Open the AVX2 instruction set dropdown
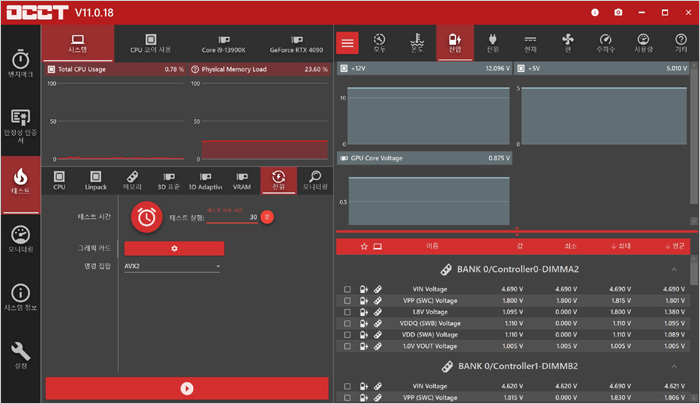700x404 pixels. (172, 267)
